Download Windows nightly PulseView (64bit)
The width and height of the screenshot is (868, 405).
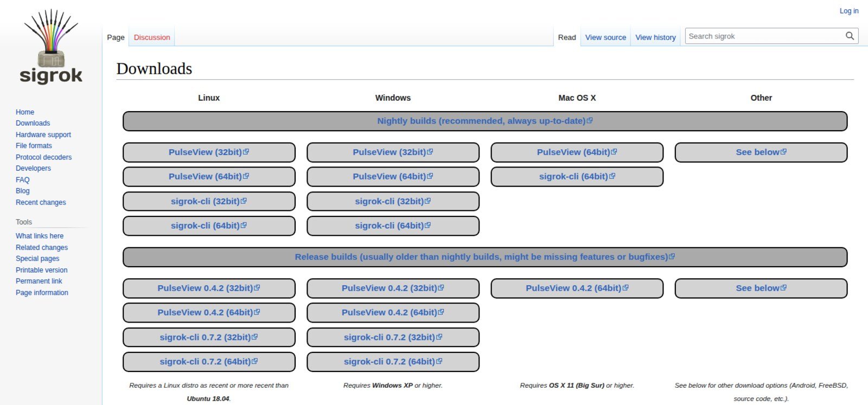(x=393, y=177)
